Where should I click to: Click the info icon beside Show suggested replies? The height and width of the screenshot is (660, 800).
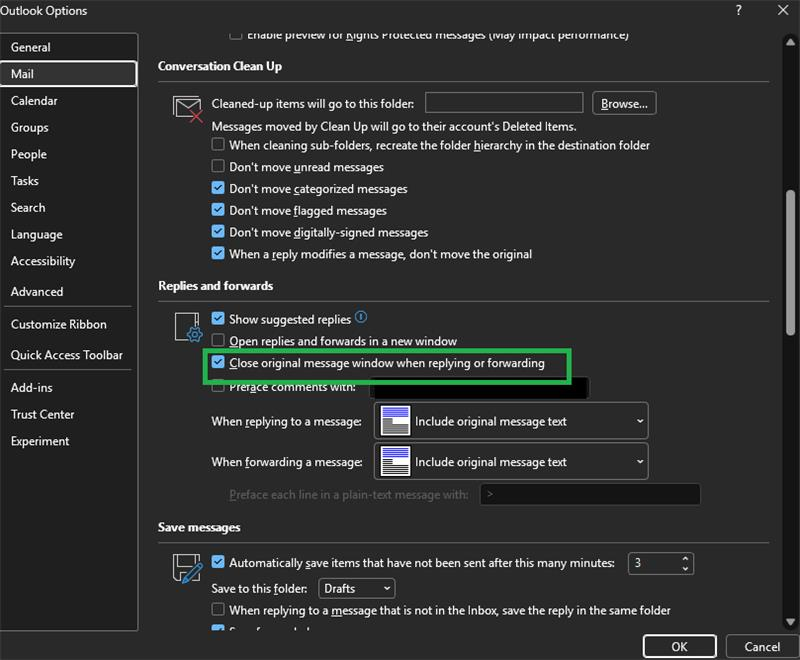(x=361, y=317)
